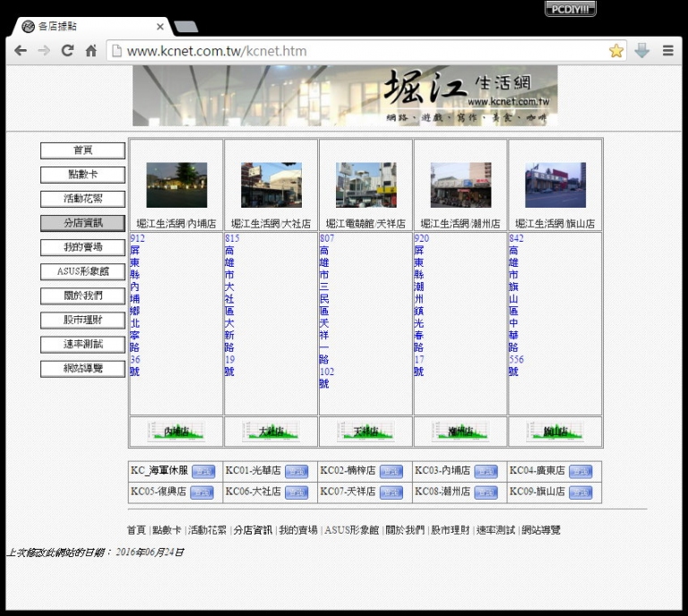
Task: Click the footer 活動花絮 link
Action: pos(207,530)
